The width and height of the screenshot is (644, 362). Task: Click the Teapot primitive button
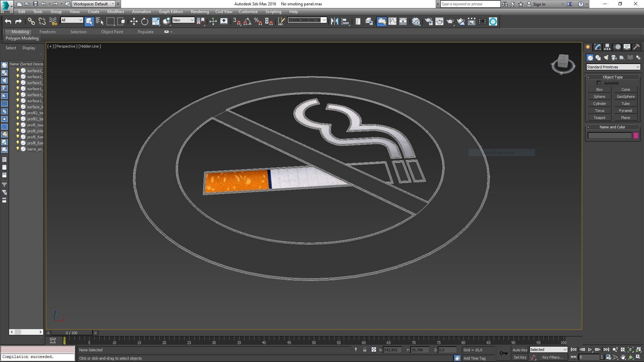click(599, 118)
